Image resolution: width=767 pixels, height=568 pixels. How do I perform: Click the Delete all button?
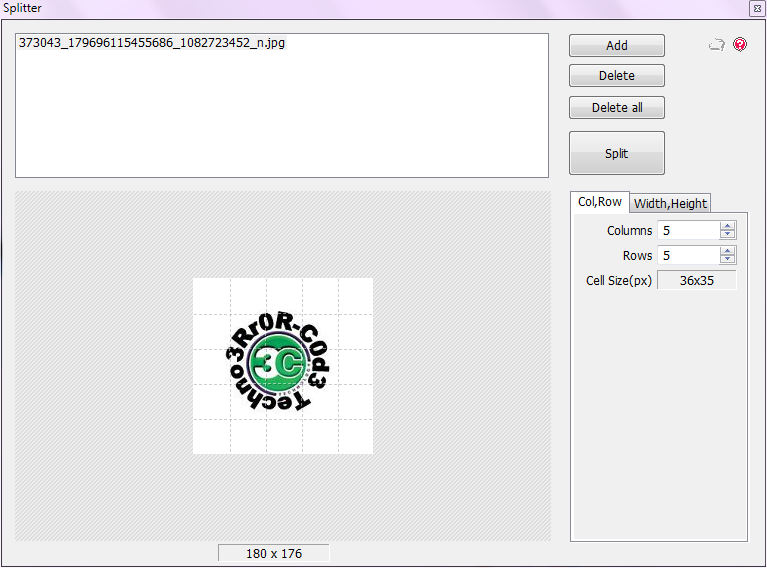pos(616,107)
